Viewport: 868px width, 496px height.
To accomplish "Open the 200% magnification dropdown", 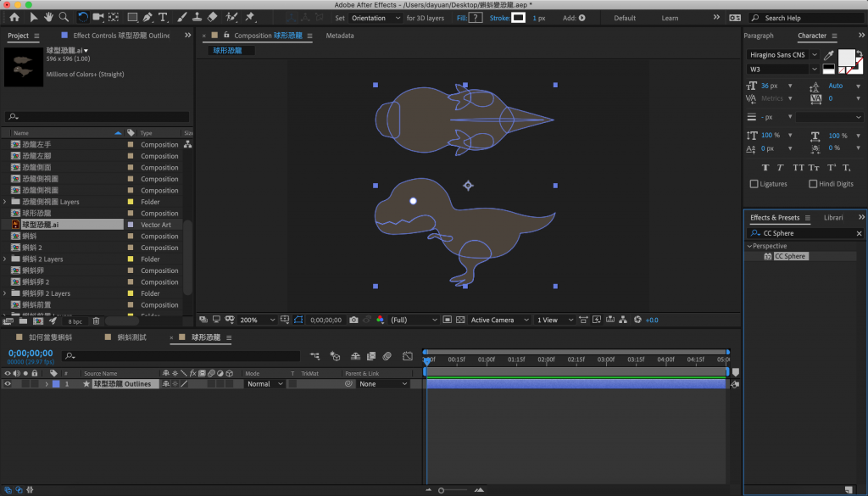I will (x=258, y=320).
